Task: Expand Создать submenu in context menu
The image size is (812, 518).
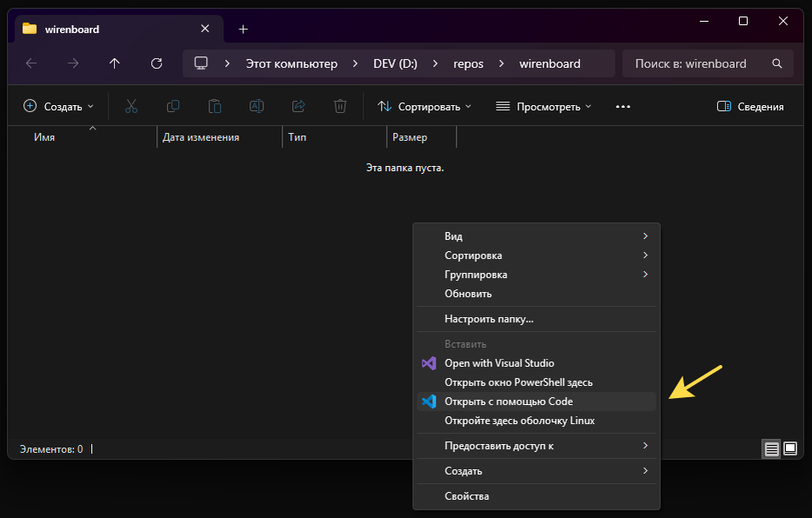Action: pyautogui.click(x=536, y=471)
